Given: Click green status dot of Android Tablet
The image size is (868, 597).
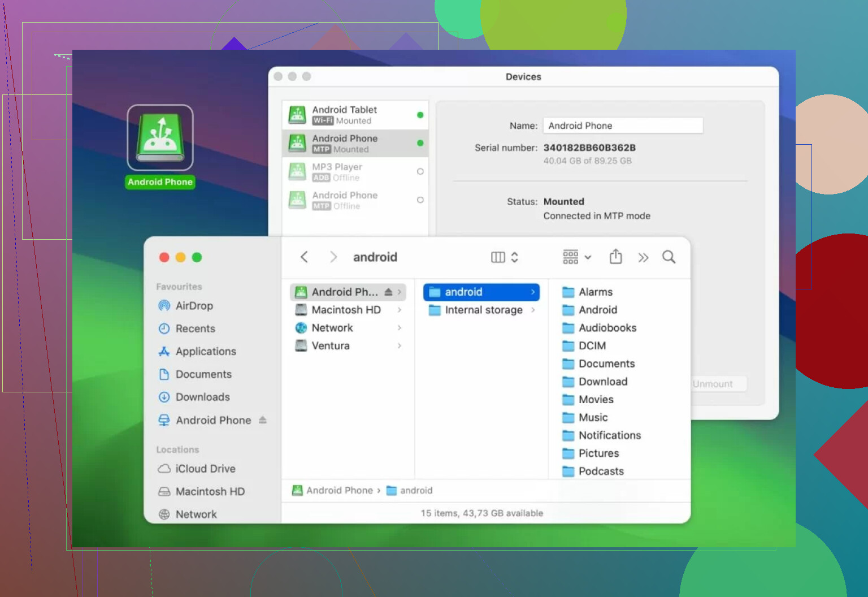Looking at the screenshot, I should [420, 115].
